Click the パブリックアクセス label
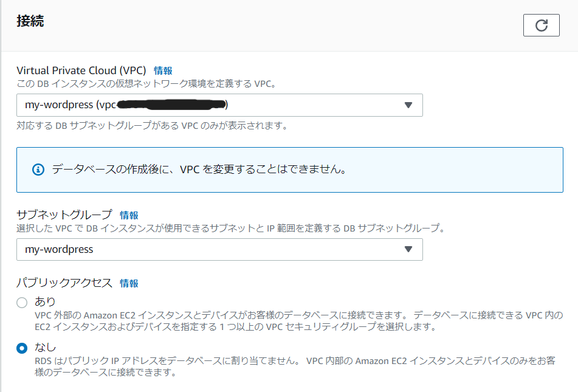Screen dimensions: 578x392 [64, 283]
